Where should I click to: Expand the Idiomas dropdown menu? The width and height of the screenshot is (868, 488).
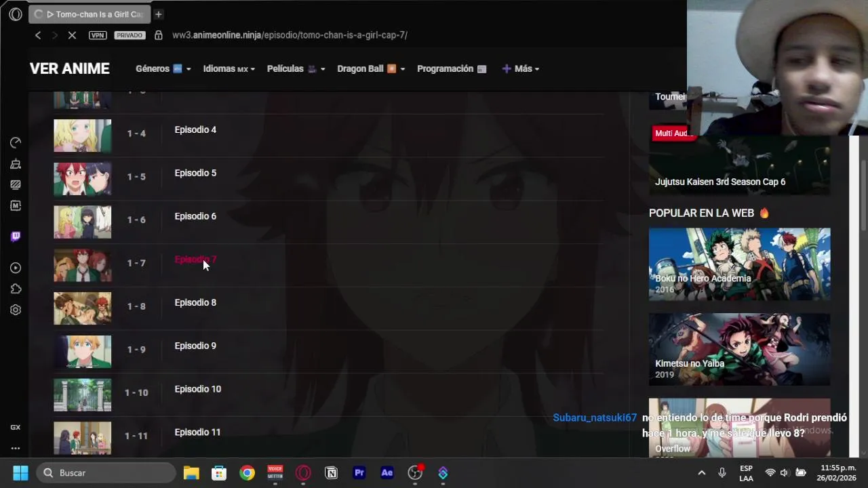coord(229,69)
